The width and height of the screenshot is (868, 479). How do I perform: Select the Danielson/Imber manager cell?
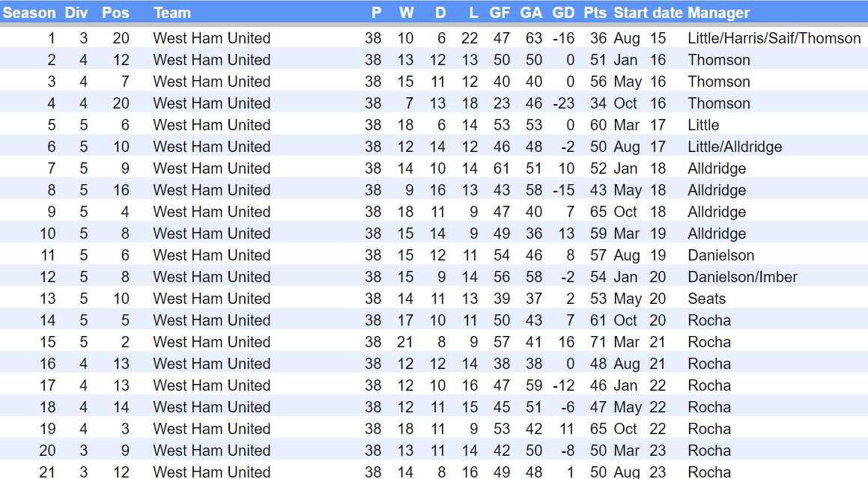[x=742, y=277]
